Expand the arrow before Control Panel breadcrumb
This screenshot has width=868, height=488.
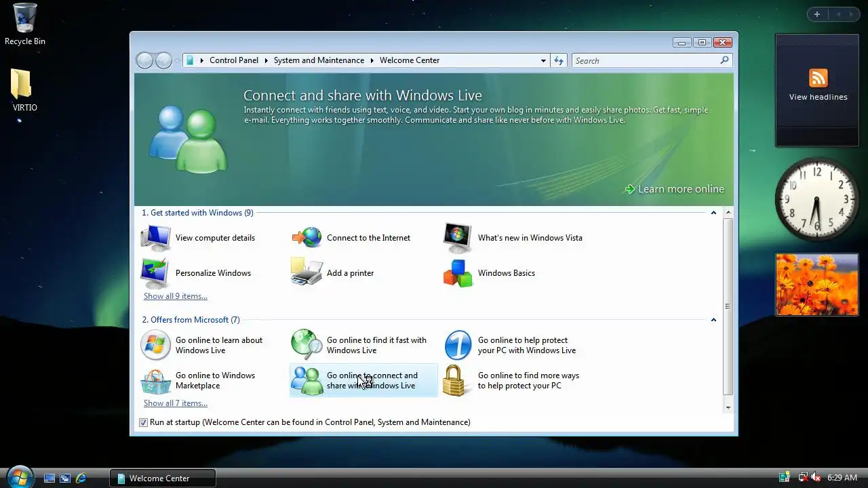pyautogui.click(x=202, y=60)
